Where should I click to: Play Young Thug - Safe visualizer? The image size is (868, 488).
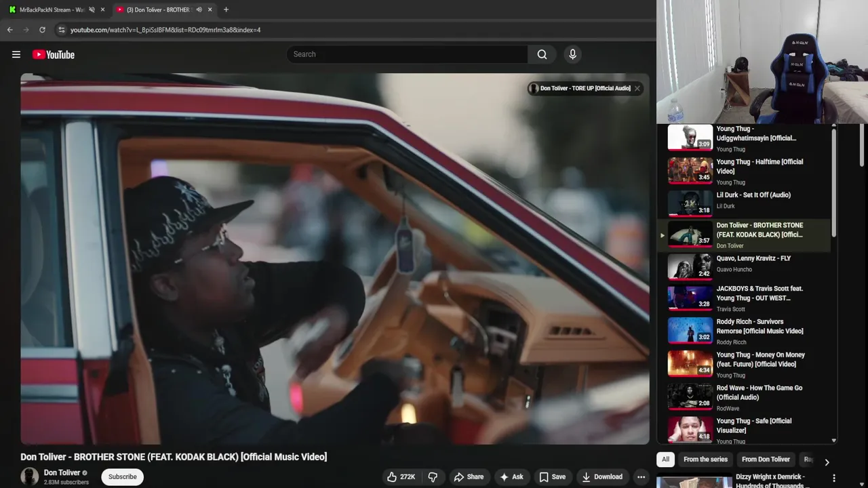click(746, 430)
